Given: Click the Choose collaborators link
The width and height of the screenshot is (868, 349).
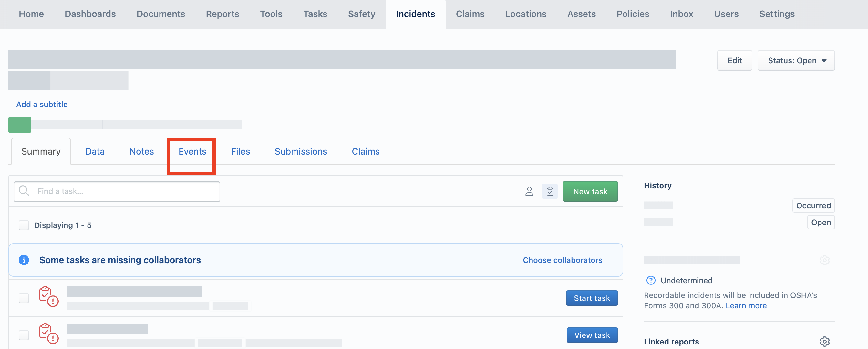Looking at the screenshot, I should click(x=562, y=260).
